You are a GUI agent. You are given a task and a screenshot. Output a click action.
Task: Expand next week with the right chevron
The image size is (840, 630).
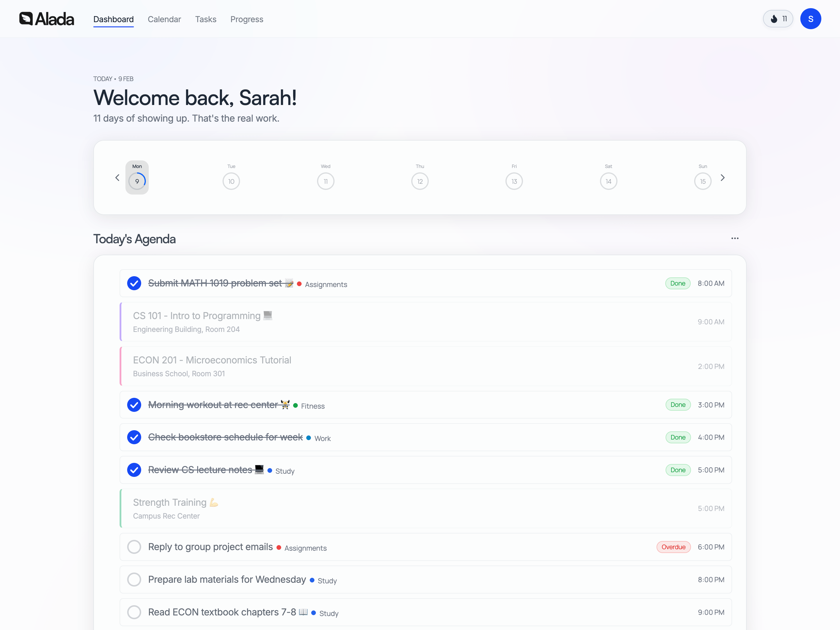pyautogui.click(x=723, y=177)
